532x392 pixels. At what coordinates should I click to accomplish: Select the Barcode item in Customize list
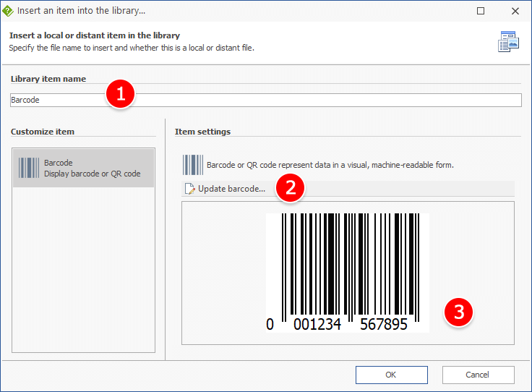pyautogui.click(x=83, y=168)
